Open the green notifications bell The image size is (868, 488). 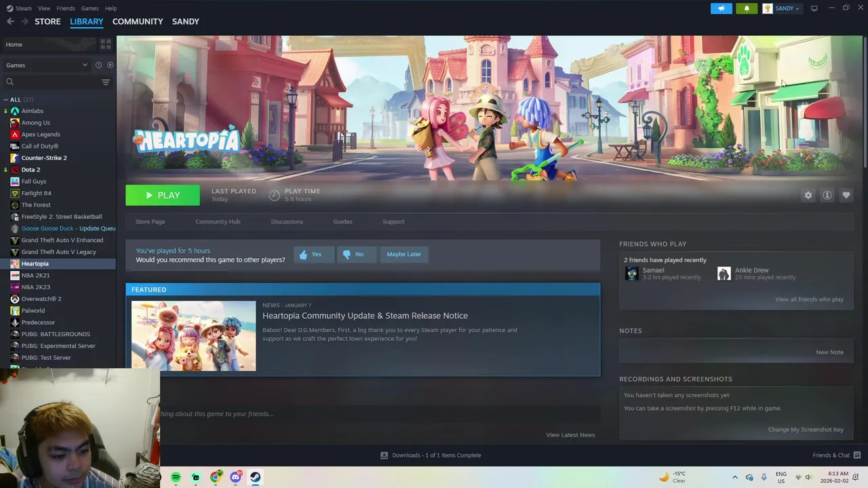pyautogui.click(x=747, y=8)
